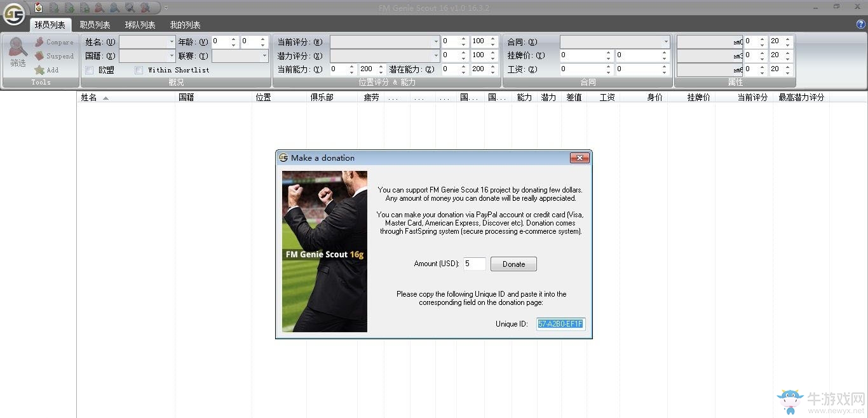Increase the 潜在能力 minimum spinner
Screen dimensions: 868x418
click(x=465, y=66)
